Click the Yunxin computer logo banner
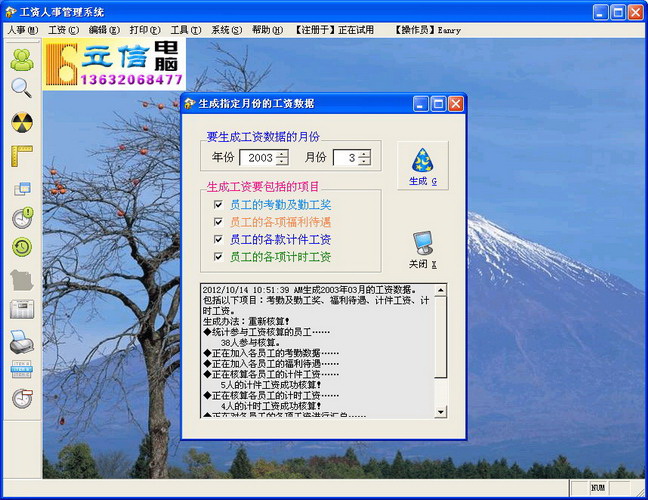This screenshot has height=500, width=648. coord(114,64)
